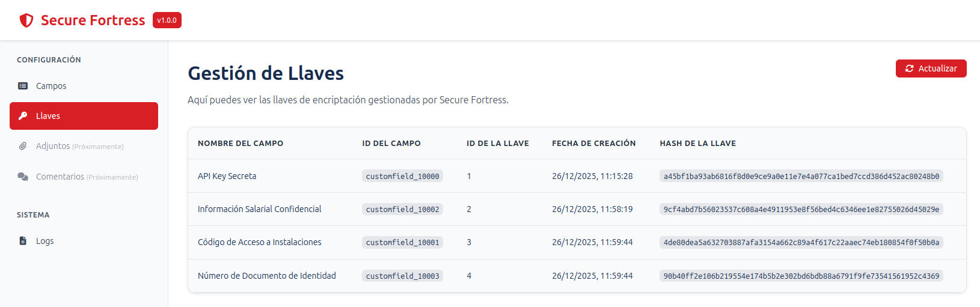Image resolution: width=980 pixels, height=307 pixels.
Task: Open the Campos menu item
Action: [x=51, y=86]
